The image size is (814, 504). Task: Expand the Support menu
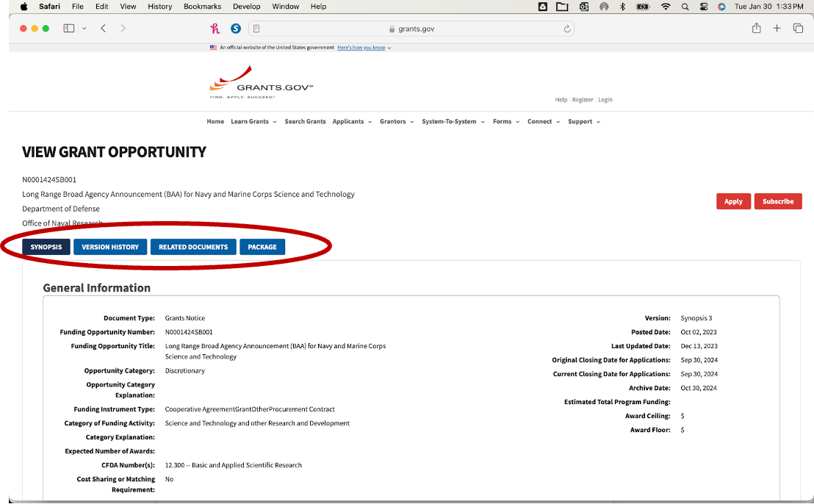click(x=584, y=121)
